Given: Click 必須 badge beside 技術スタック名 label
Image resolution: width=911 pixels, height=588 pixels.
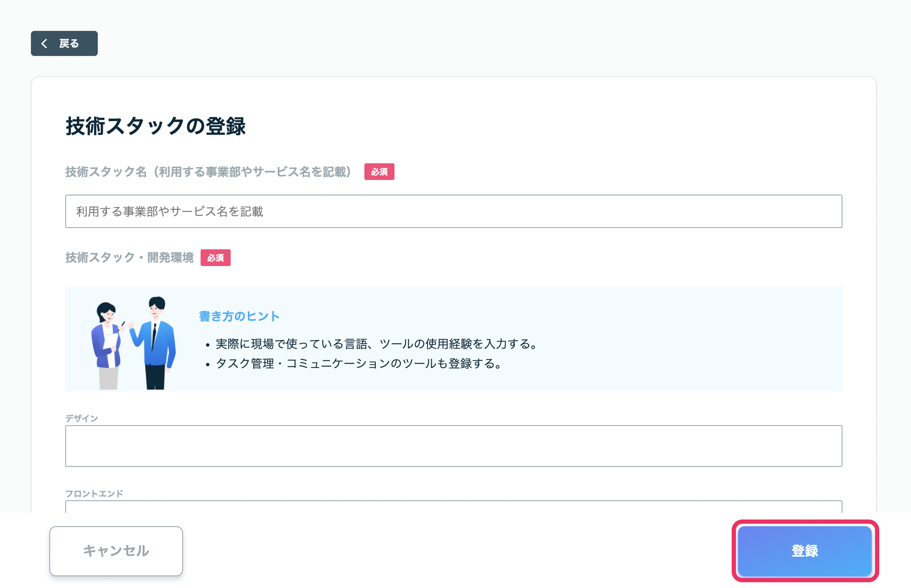Looking at the screenshot, I should pyautogui.click(x=379, y=172).
